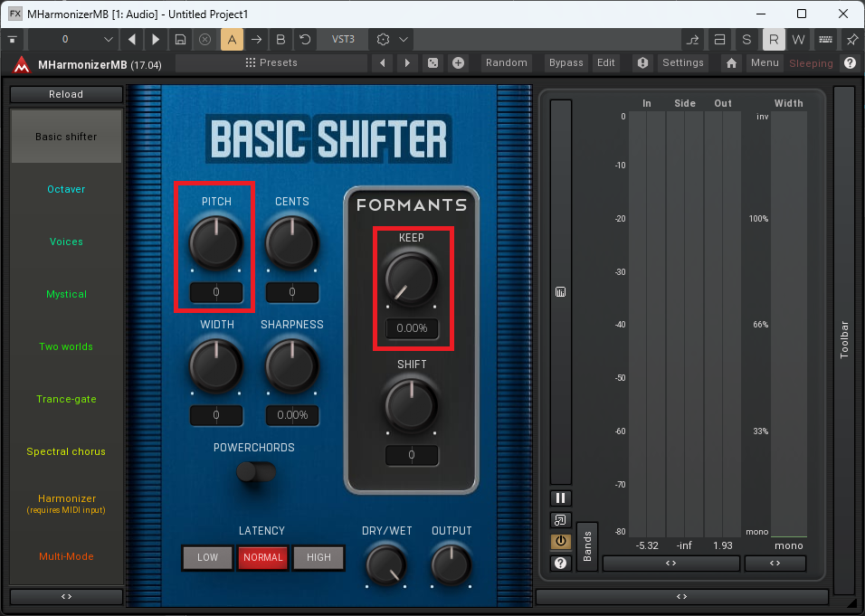
Task: Bypass the plugin
Action: [x=566, y=63]
